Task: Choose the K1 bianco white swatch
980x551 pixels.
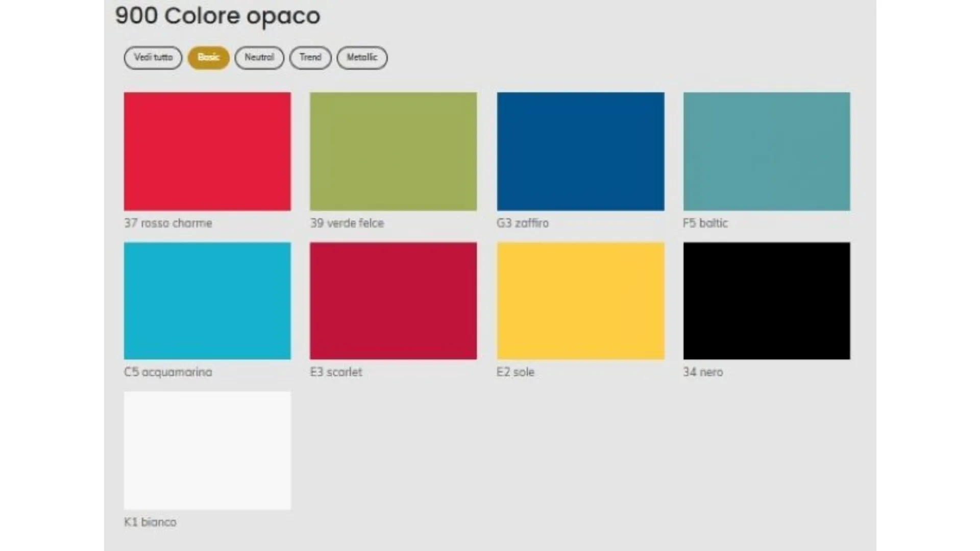Action: tap(207, 450)
